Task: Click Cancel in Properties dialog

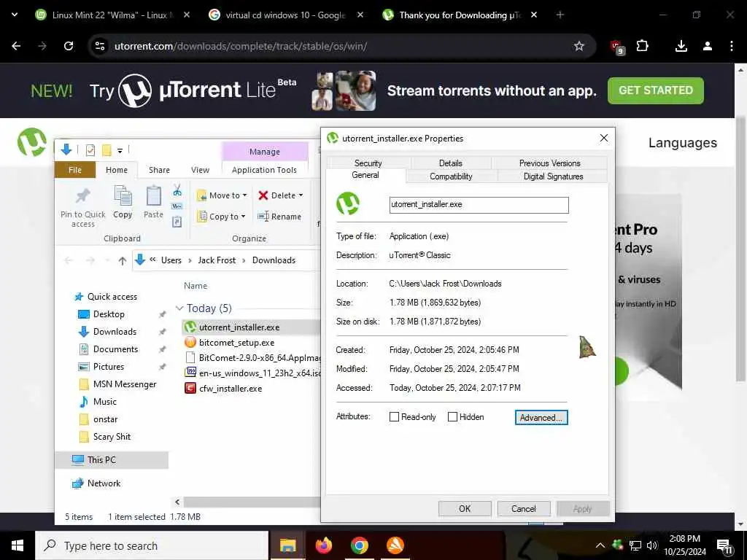Action: pos(524,508)
